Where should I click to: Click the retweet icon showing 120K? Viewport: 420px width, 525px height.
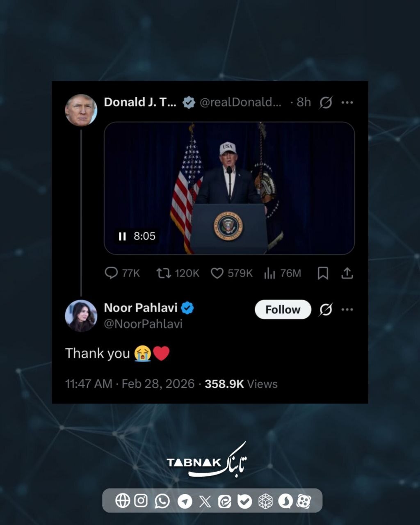point(164,273)
